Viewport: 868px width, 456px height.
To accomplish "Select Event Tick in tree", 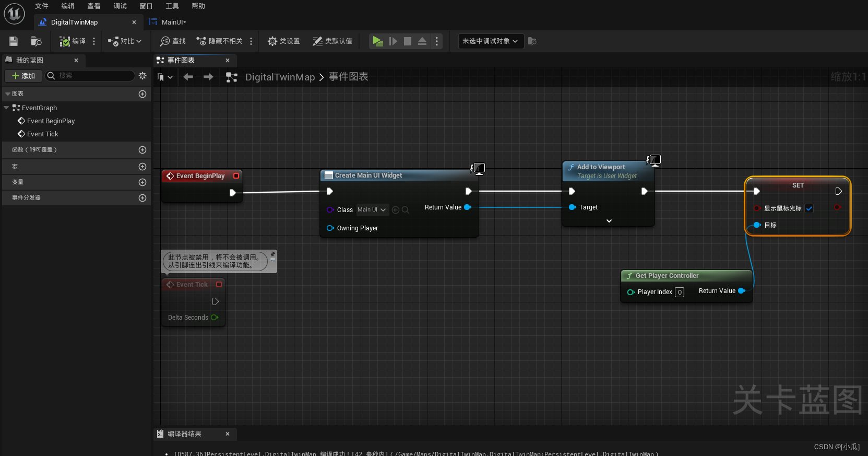I will click(43, 134).
